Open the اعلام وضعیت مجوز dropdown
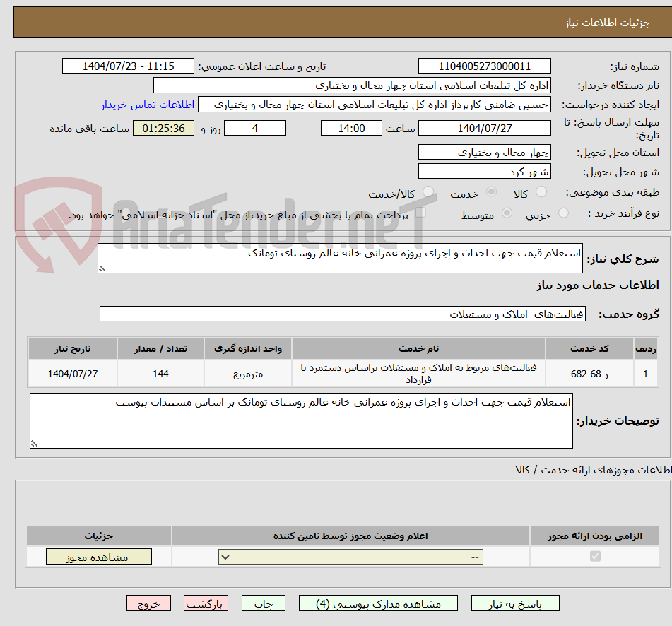Image resolution: width=672 pixels, height=626 pixels. tap(348, 556)
